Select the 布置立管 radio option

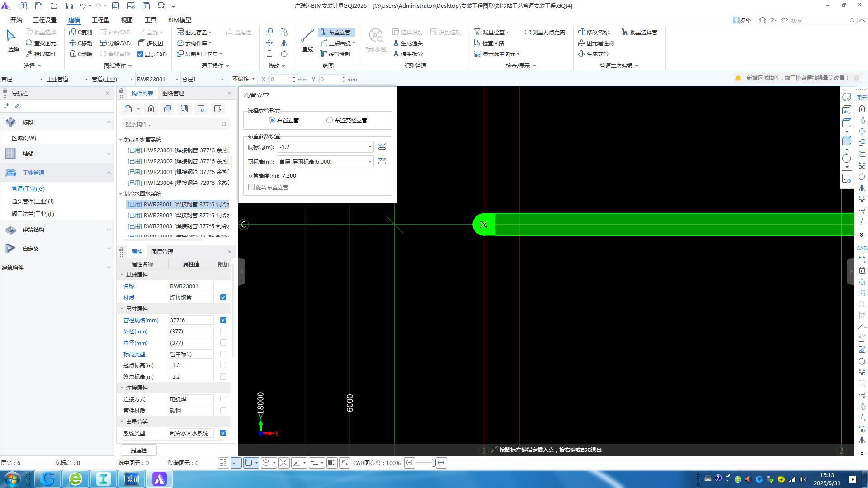click(x=272, y=120)
